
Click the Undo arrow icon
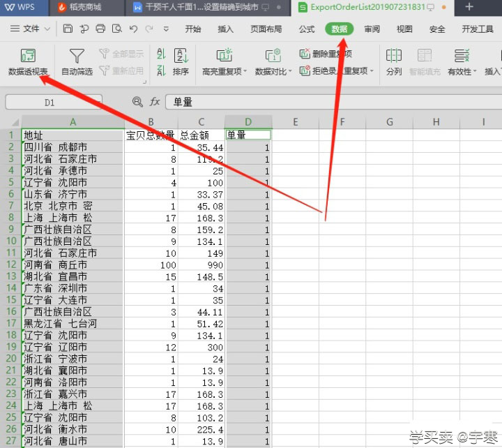pyautogui.click(x=133, y=29)
